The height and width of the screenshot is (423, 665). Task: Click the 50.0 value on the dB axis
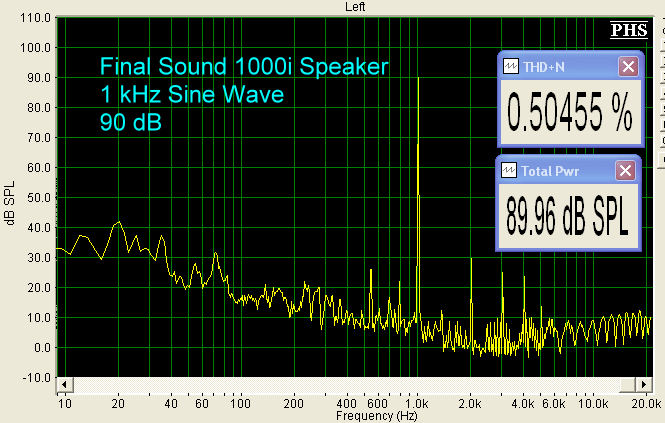point(39,198)
